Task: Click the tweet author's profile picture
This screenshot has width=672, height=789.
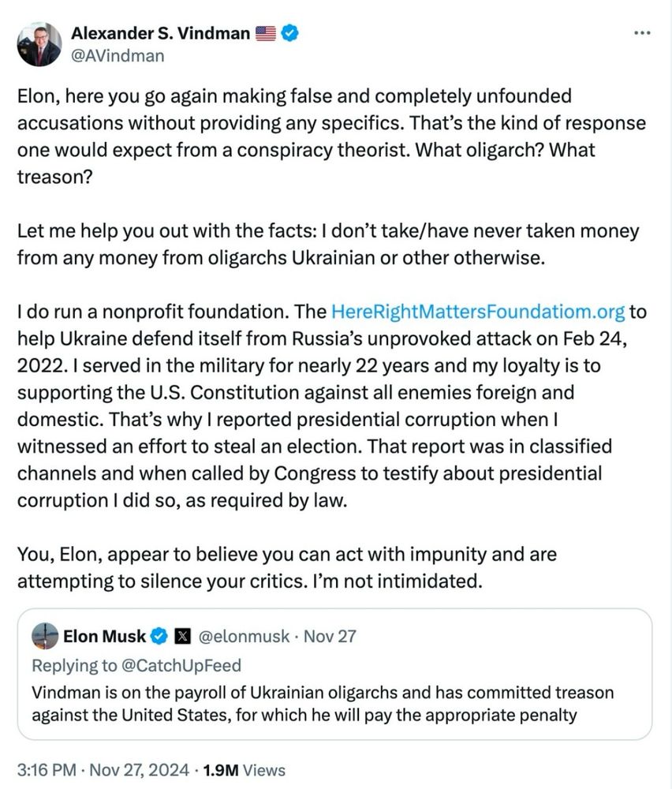Action: [x=39, y=44]
